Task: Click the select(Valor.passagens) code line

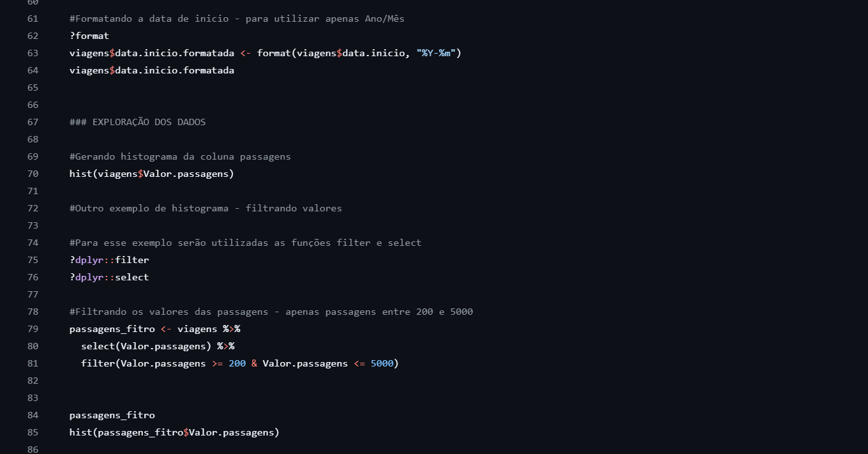Action: [146, 346]
